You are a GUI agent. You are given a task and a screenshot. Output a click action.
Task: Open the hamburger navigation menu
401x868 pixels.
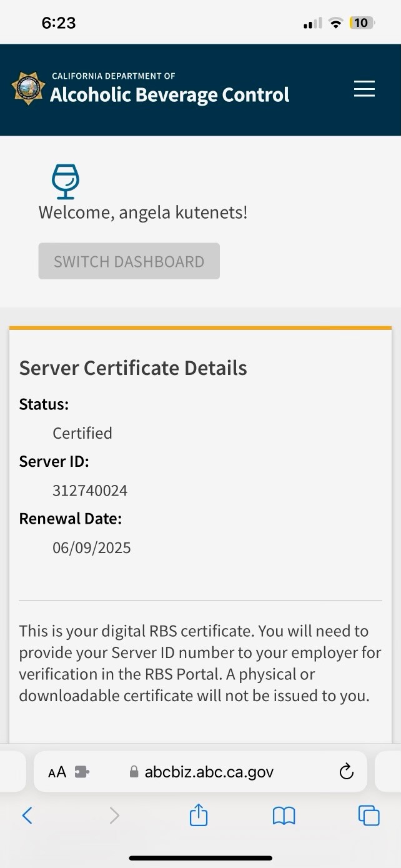(x=364, y=89)
